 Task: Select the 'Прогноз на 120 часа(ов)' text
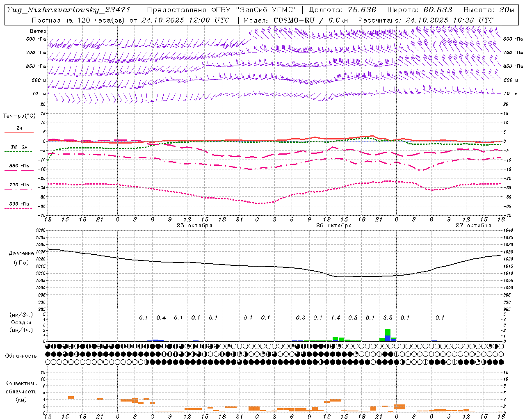(78, 20)
